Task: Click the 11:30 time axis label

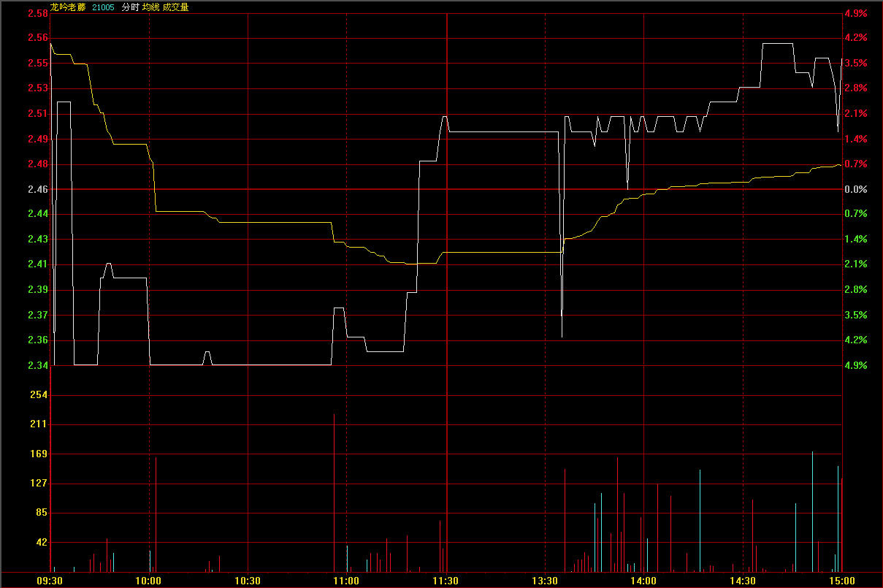Action: coord(446,581)
